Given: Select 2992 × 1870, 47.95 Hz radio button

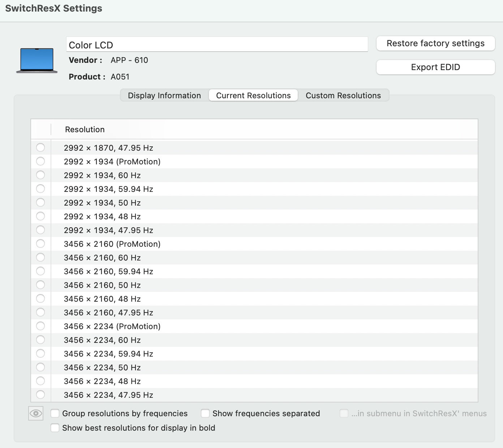Looking at the screenshot, I should tap(40, 147).
